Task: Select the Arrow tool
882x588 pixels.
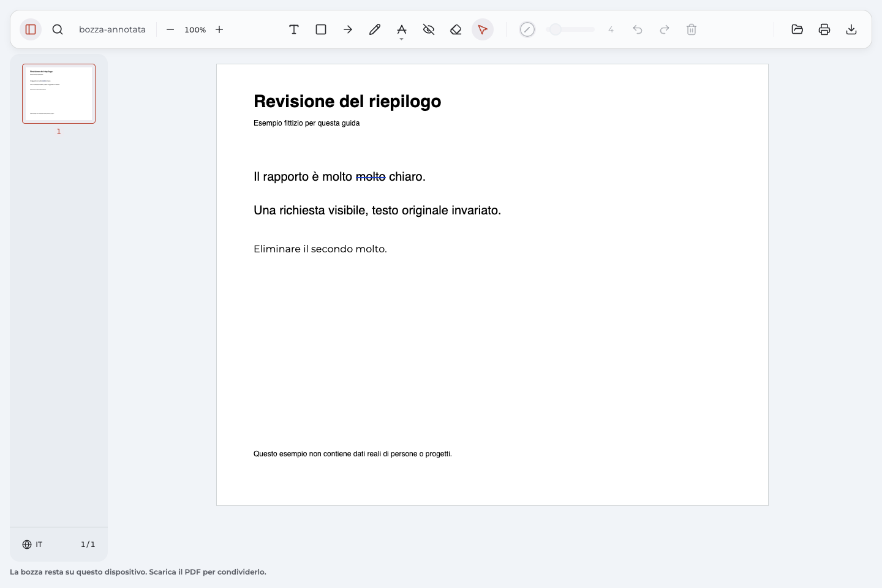Action: [x=348, y=29]
